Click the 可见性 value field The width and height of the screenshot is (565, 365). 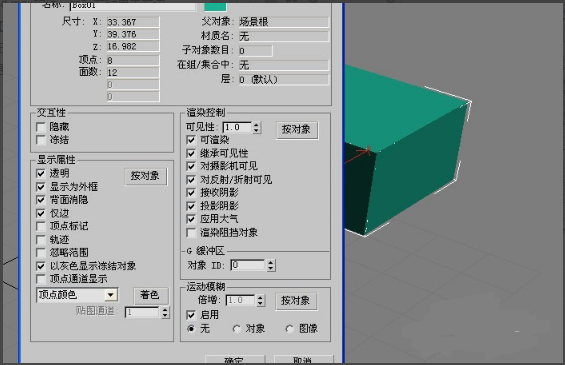237,127
